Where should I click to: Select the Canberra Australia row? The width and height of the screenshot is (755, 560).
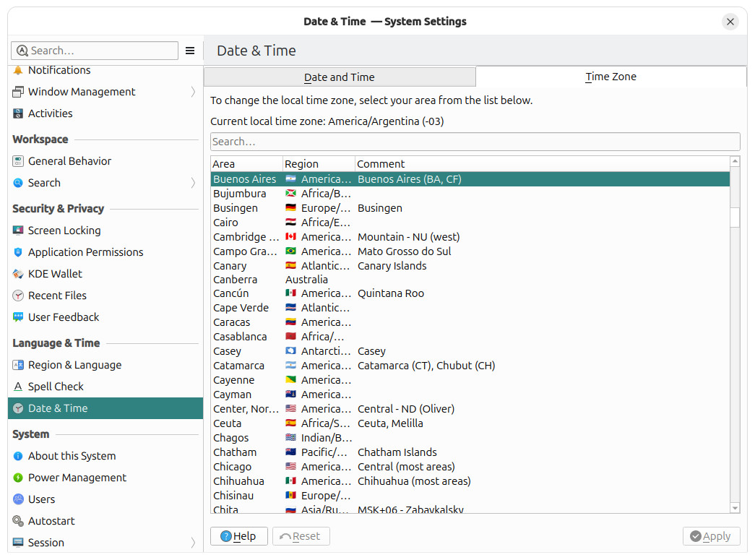point(470,280)
